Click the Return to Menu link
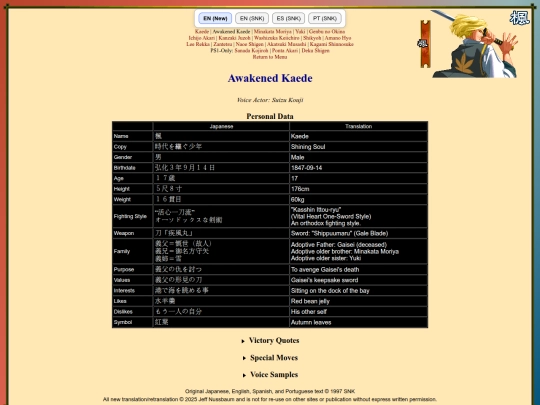Image resolution: width=540 pixels, height=405 pixels. tap(270, 57)
